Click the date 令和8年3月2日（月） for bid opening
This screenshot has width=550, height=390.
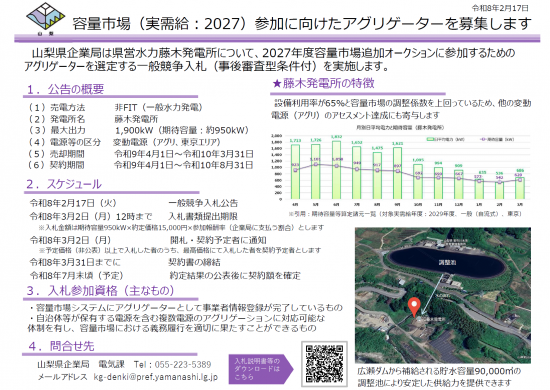click(x=71, y=240)
